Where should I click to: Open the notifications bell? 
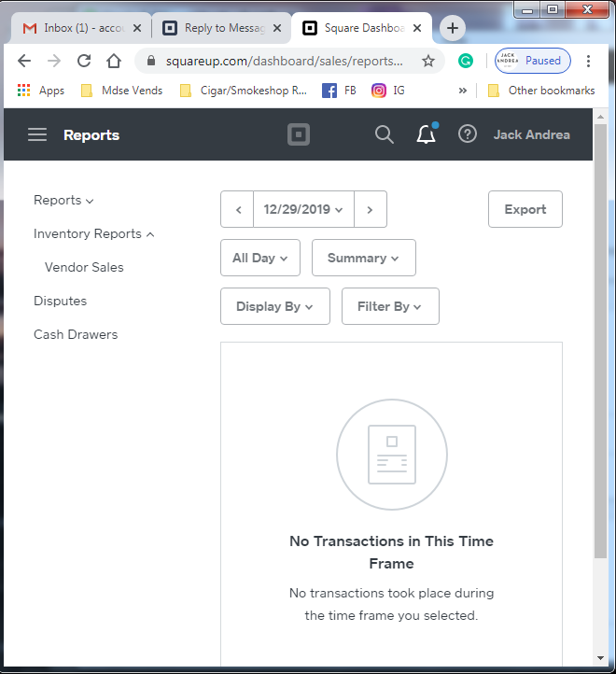(x=426, y=134)
